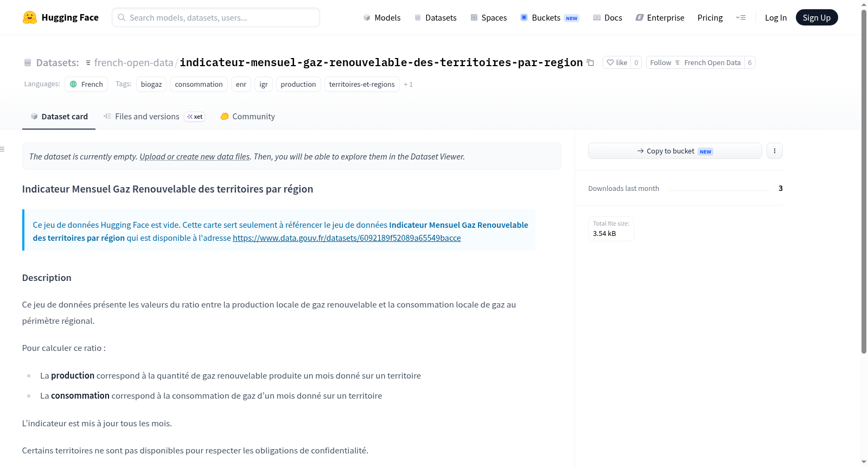Viewport: 868px width, 467px height.
Task: Switch to Files and versions tab
Action: tap(154, 116)
